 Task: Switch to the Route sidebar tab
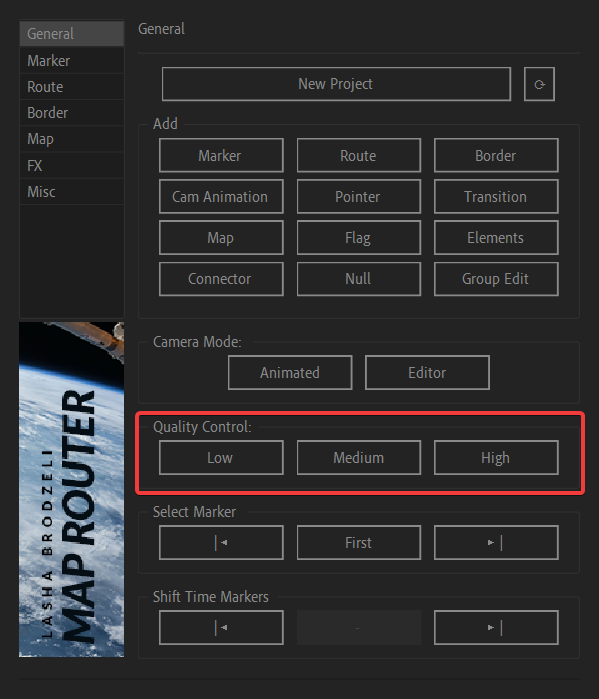pyautogui.click(x=72, y=86)
